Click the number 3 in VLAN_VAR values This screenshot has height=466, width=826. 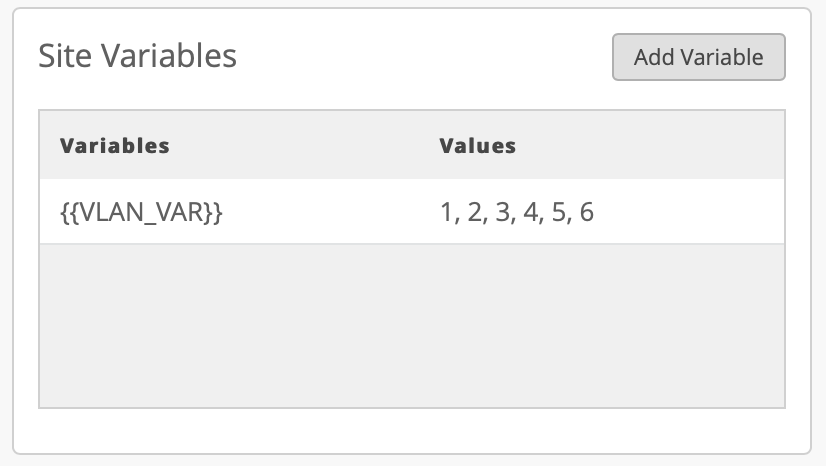point(503,212)
